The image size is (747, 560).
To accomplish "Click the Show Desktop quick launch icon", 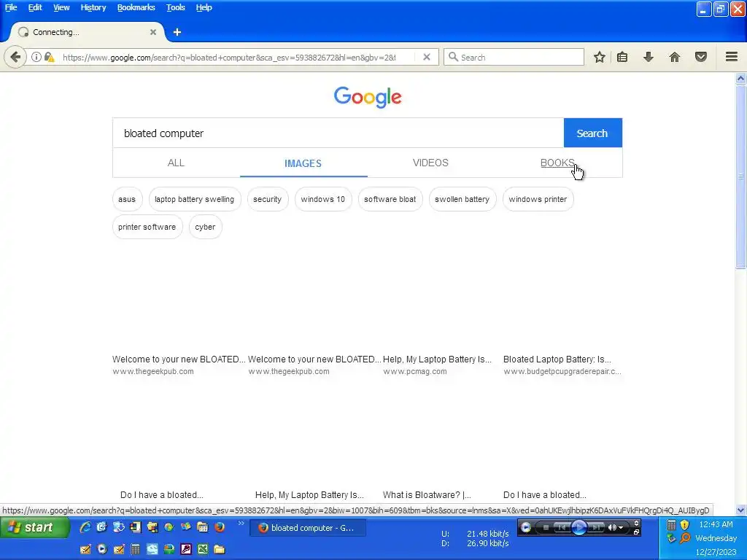I will click(x=101, y=526).
